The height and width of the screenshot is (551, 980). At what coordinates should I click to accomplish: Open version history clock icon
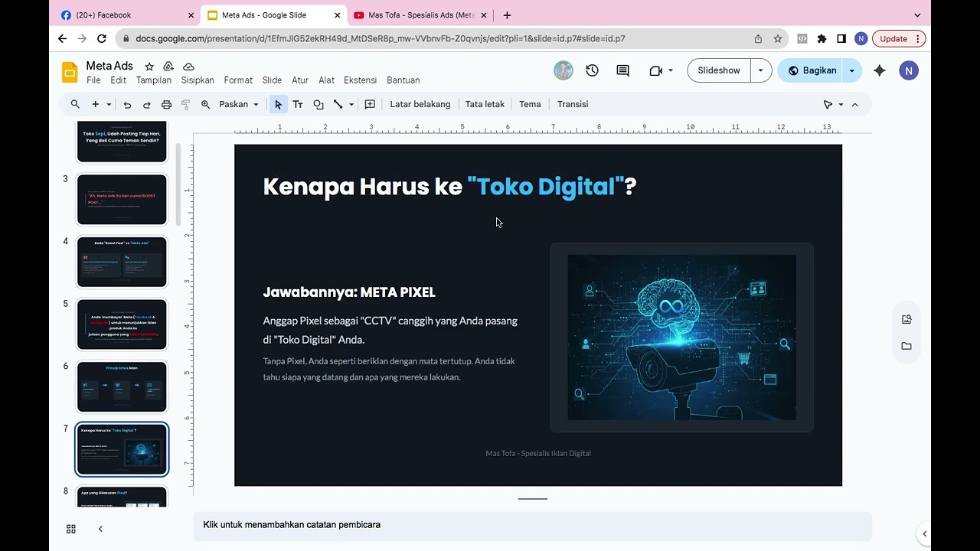tap(592, 70)
